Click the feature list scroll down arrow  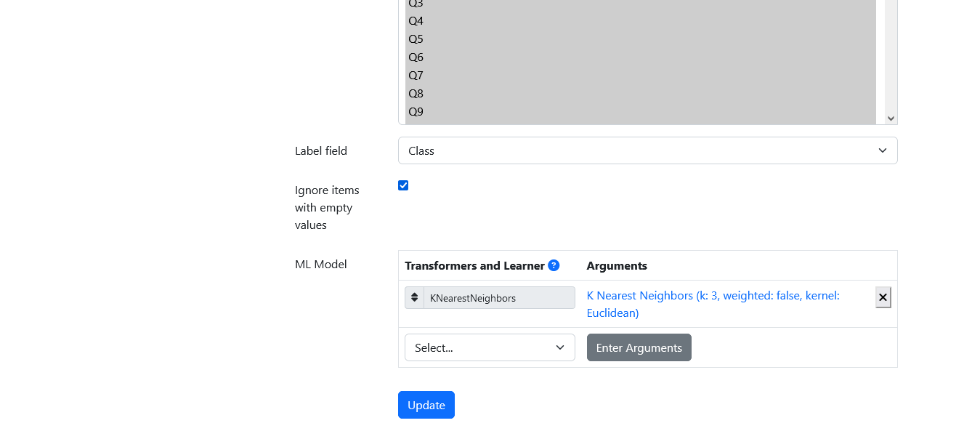coord(891,118)
